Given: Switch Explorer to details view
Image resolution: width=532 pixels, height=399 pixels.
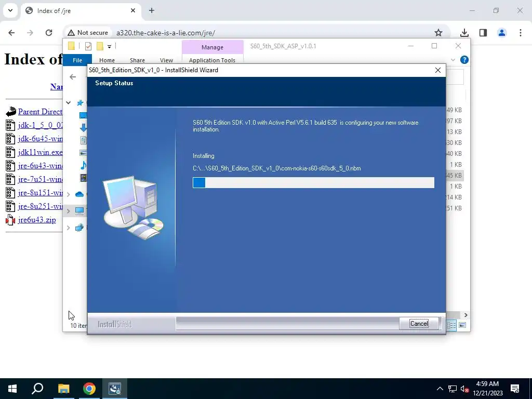Looking at the screenshot, I should click(451, 325).
